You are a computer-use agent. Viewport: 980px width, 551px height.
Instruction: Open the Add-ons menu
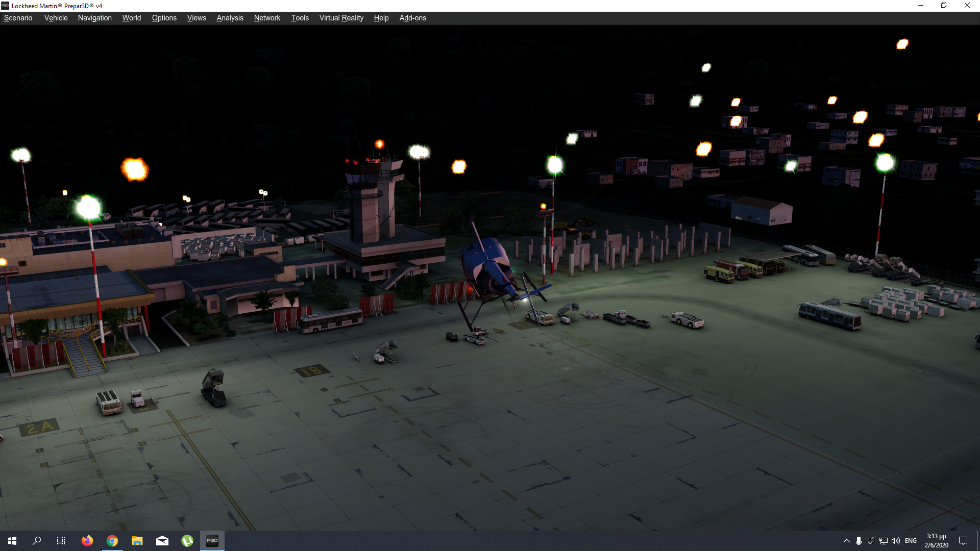pos(412,18)
